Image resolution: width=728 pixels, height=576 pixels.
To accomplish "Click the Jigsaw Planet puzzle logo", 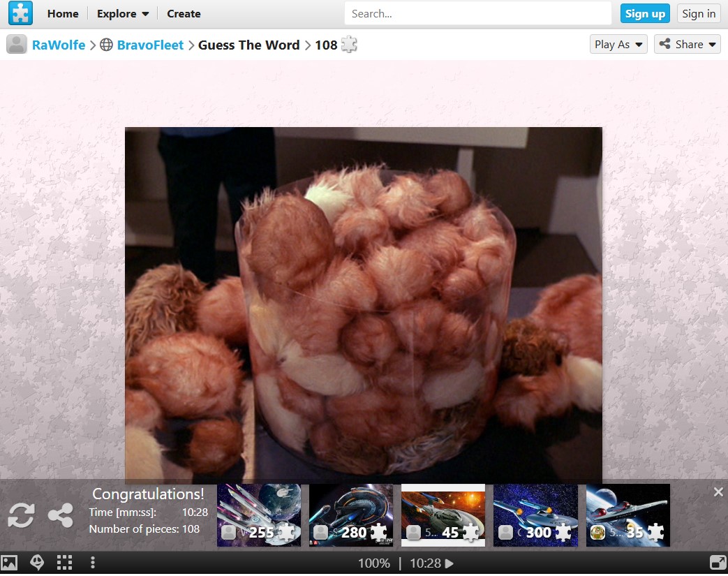I will 20,13.
